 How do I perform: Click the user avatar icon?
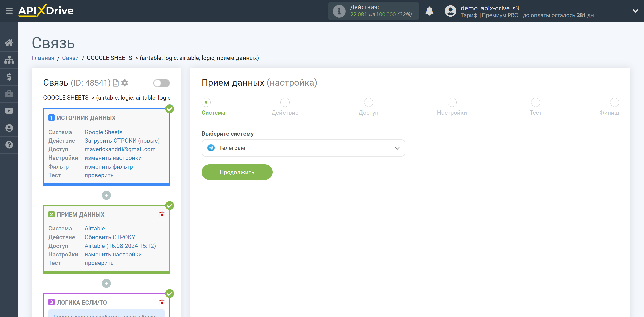(x=450, y=11)
